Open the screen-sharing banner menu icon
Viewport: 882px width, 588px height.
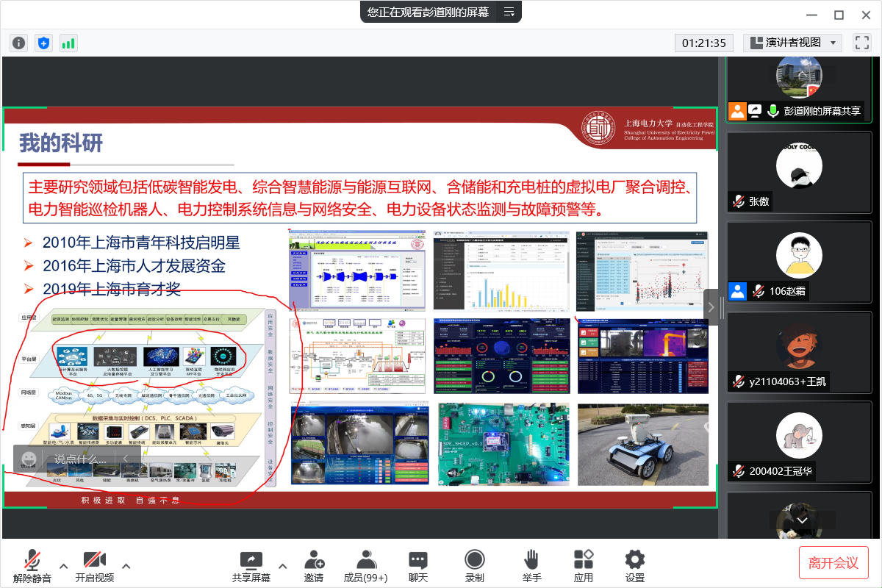click(x=509, y=12)
